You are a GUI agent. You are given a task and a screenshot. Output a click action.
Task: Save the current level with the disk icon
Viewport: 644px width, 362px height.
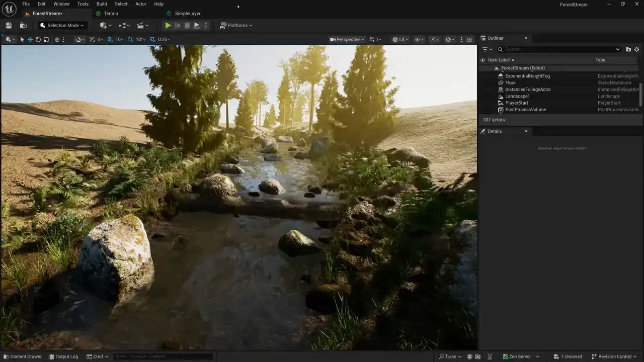pyautogui.click(x=9, y=25)
